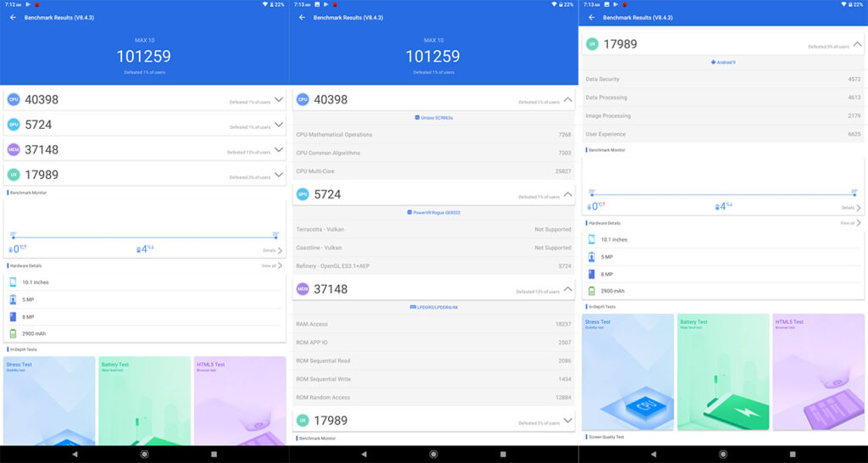Open hardware details View all in the right screen
Screen dimensions: 868x463
click(850, 223)
